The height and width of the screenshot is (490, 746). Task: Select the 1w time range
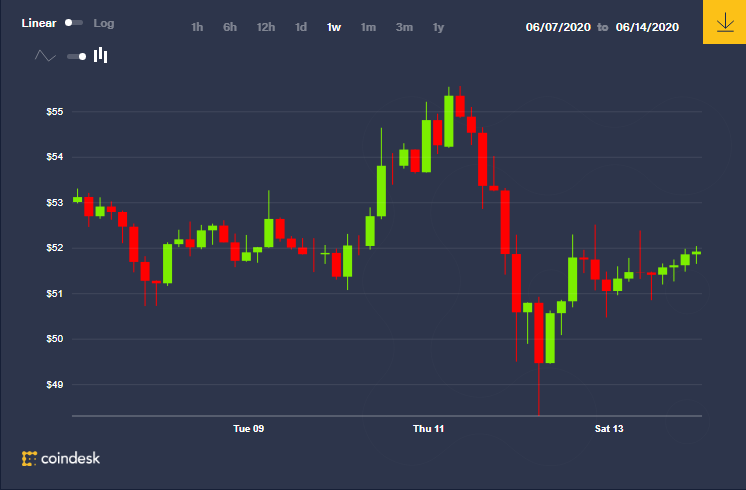(x=334, y=27)
